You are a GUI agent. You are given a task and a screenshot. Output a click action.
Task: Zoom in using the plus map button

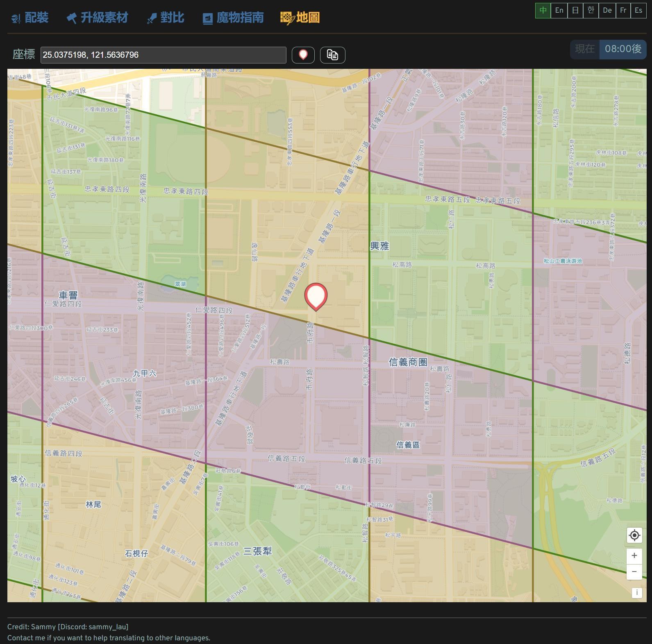[634, 556]
